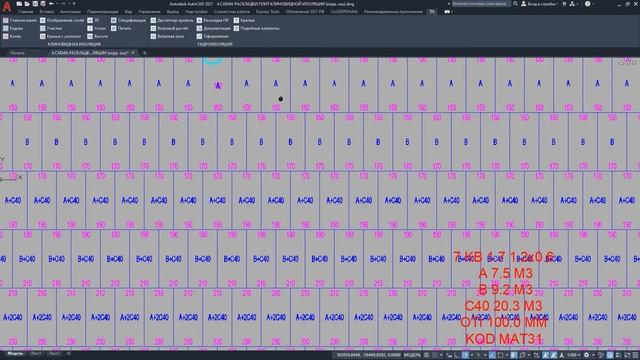Image resolution: width=640 pixels, height=360 pixels.
Task: Expand the quick access toolbar customize arrow
Action: (74, 4)
